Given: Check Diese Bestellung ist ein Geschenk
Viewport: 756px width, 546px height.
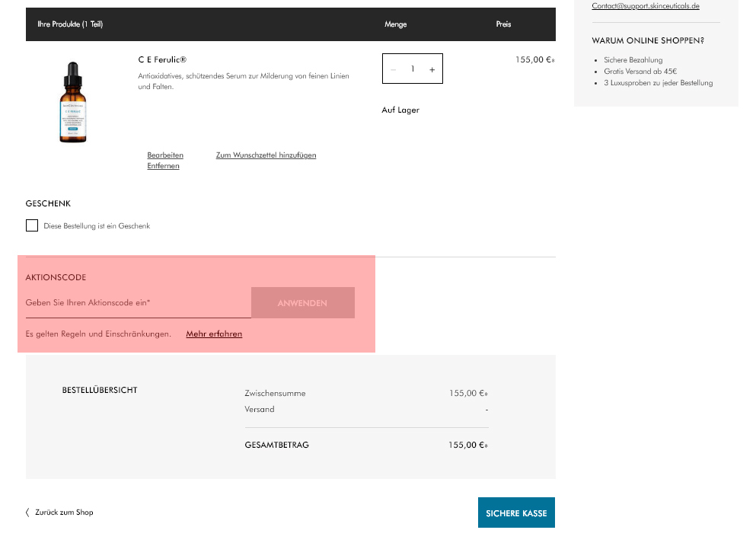Looking at the screenshot, I should (x=32, y=225).
